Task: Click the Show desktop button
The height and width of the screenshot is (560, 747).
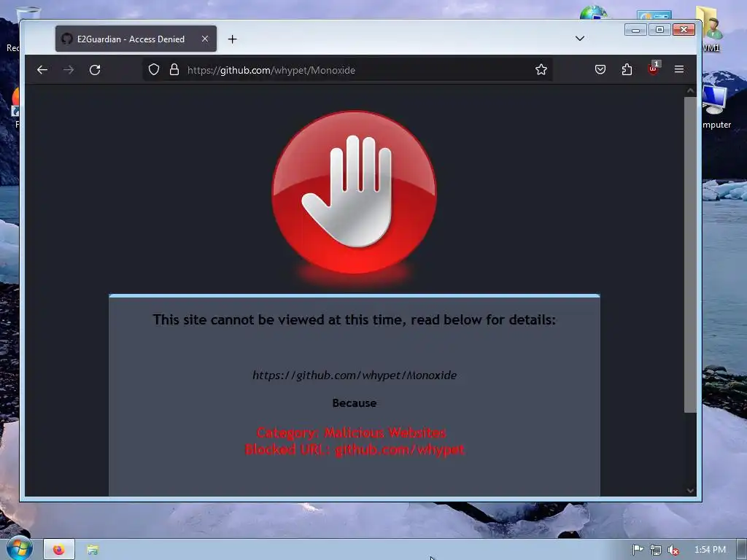Action: (742, 550)
